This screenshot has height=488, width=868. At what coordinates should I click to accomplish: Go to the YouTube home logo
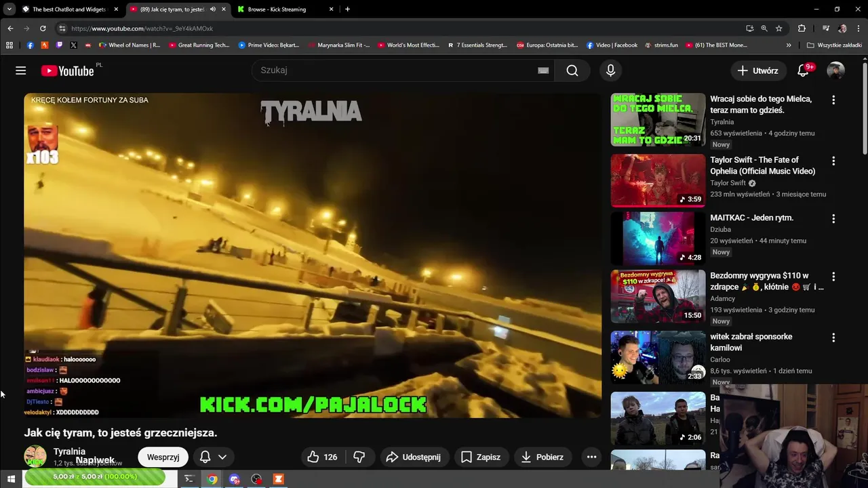(67, 70)
